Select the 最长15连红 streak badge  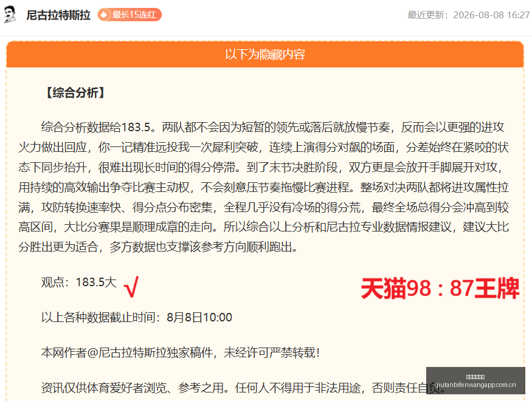[x=130, y=15]
